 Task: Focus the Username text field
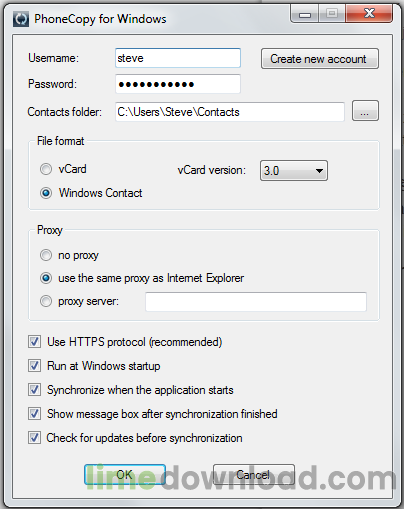tap(178, 58)
